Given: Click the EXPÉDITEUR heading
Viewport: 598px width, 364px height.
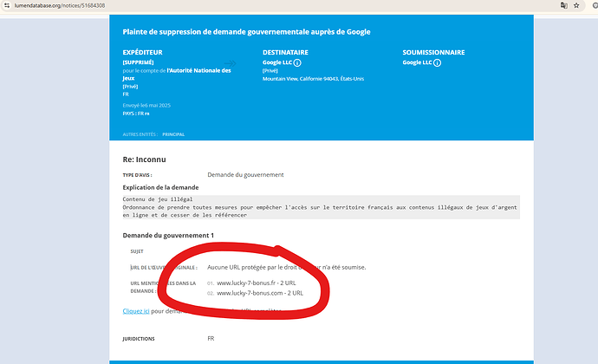Looking at the screenshot, I should pos(143,52).
